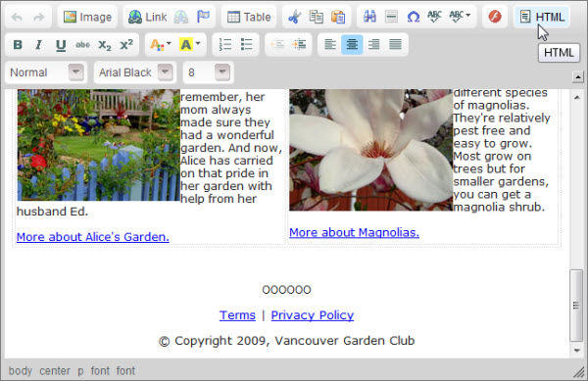
Task: Click the Terms link
Action: pyautogui.click(x=237, y=315)
